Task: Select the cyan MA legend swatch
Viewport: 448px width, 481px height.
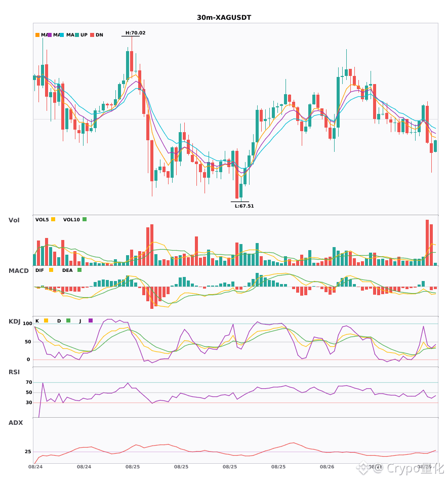Action: [62, 35]
